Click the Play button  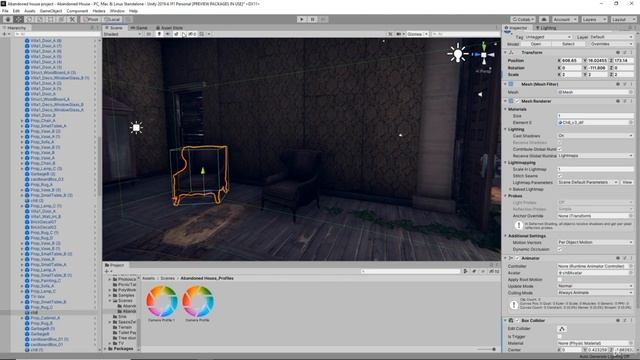302,19
